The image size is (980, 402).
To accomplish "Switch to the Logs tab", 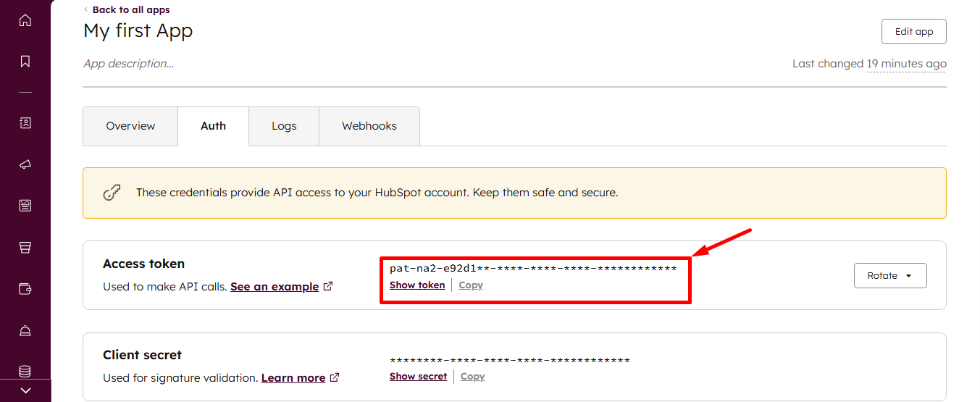I will click(x=284, y=126).
